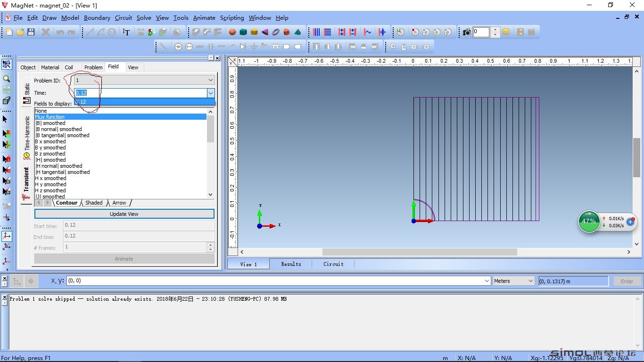644x362 pixels.
Task: Click the 3D box view icon in sidebar
Action: pyautogui.click(x=7, y=100)
